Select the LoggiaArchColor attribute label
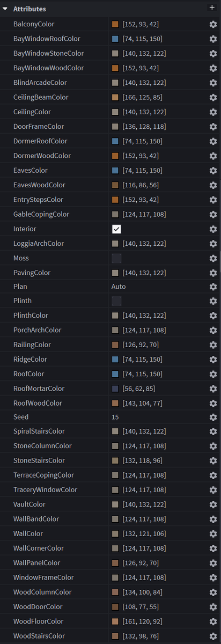Image resolution: width=221 pixels, height=644 pixels. [38, 244]
